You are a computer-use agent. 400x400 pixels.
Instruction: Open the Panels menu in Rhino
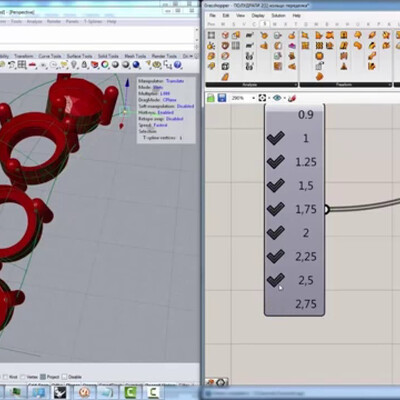[x=72, y=21]
